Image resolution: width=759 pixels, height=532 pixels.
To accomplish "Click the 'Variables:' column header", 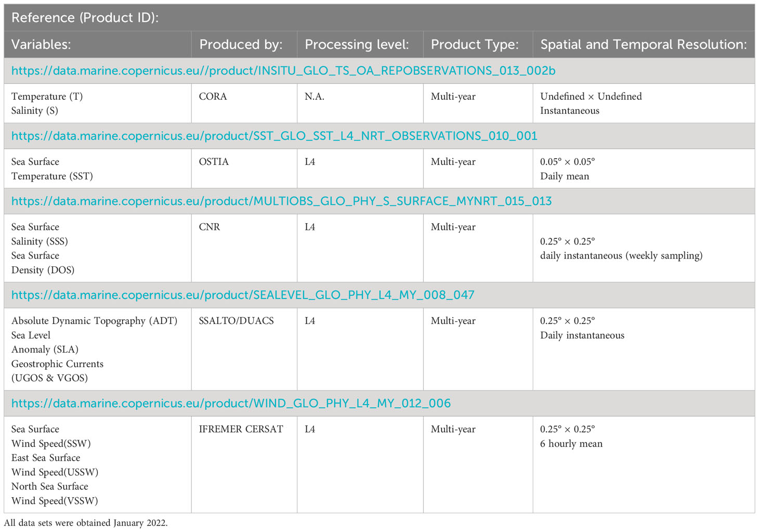I will pos(41,45).
